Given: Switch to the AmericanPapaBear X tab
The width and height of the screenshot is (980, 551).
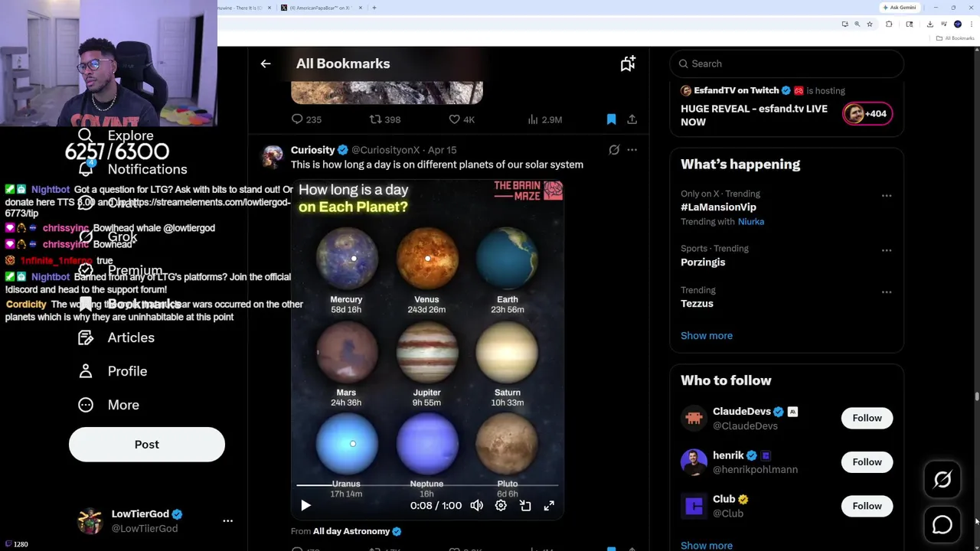Looking at the screenshot, I should 320,8.
